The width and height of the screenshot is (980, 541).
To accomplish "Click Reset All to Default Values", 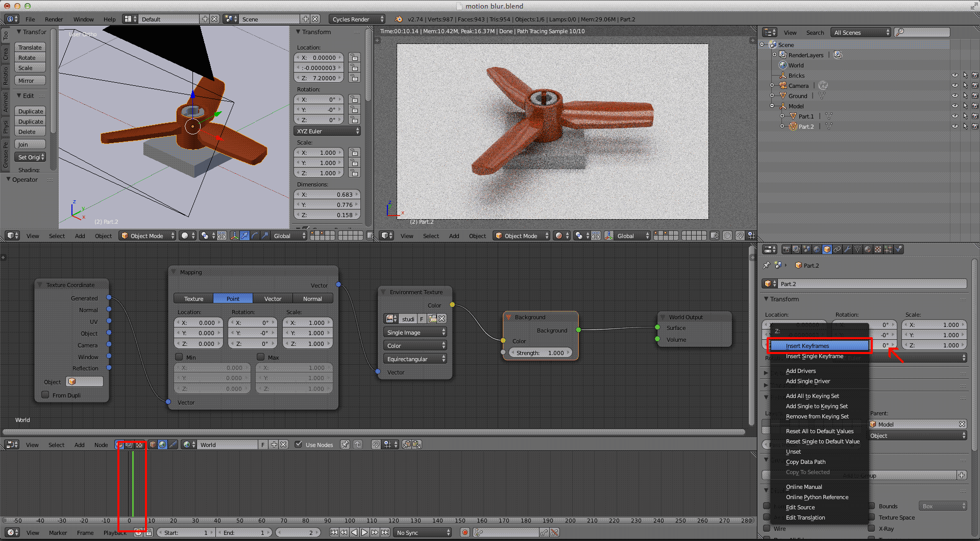I will [x=819, y=431].
